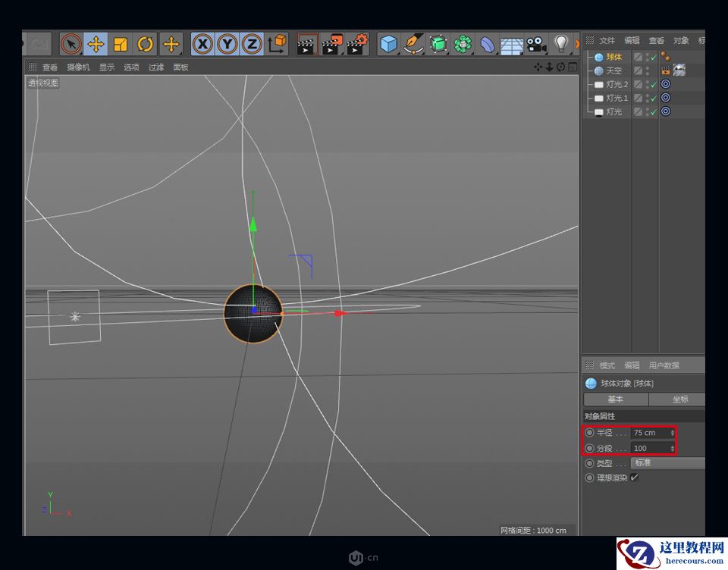Viewport: 728px width, 570px height.
Task: Open the 文件 menu in object manager
Action: pos(607,40)
